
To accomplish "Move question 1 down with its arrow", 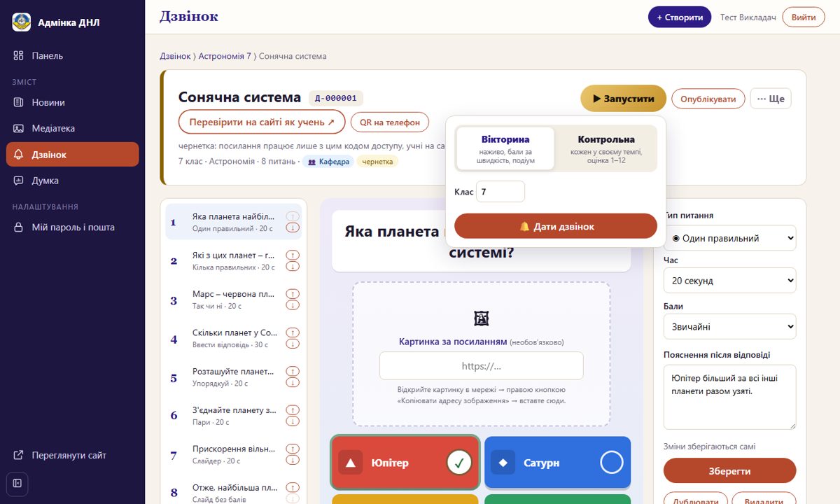I will click(x=293, y=227).
